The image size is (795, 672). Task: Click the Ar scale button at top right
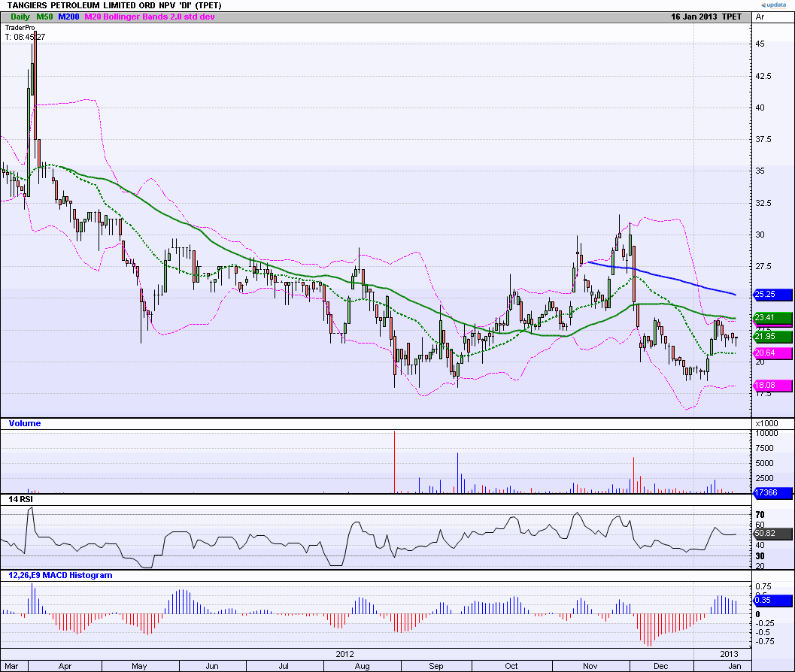point(760,17)
